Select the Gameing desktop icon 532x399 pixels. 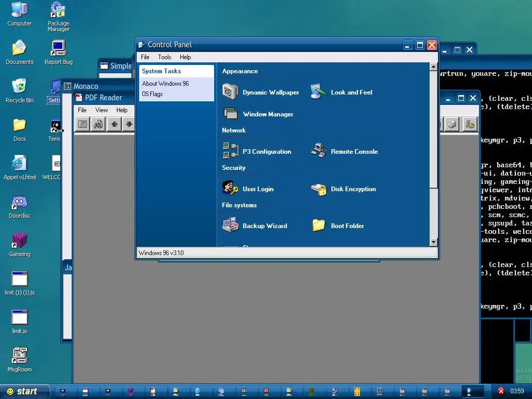pyautogui.click(x=19, y=245)
